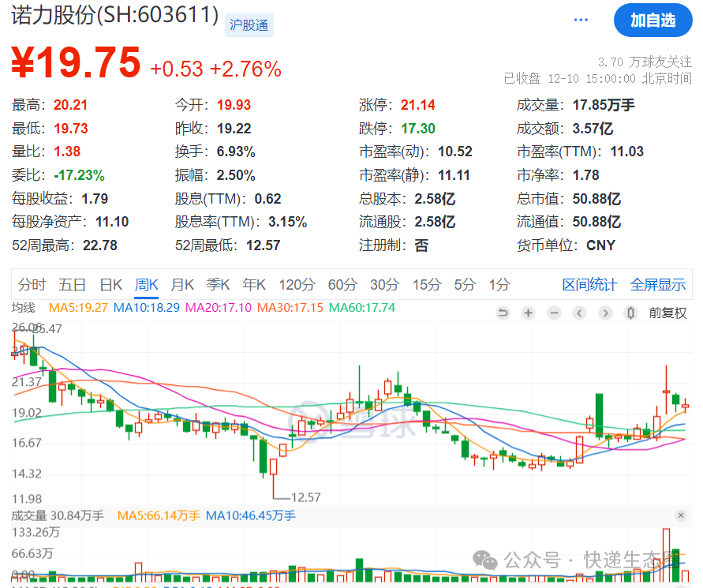Click the 成交量 value 17.85万手
The width and height of the screenshot is (703, 588).
coord(604,105)
